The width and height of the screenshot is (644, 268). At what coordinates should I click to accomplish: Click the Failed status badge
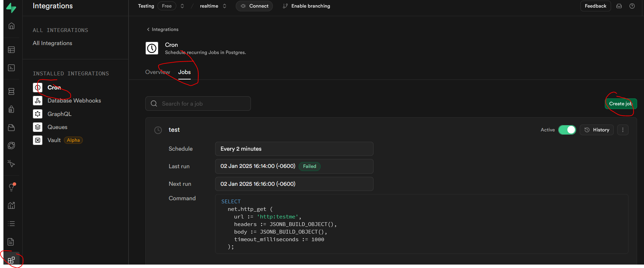(310, 166)
